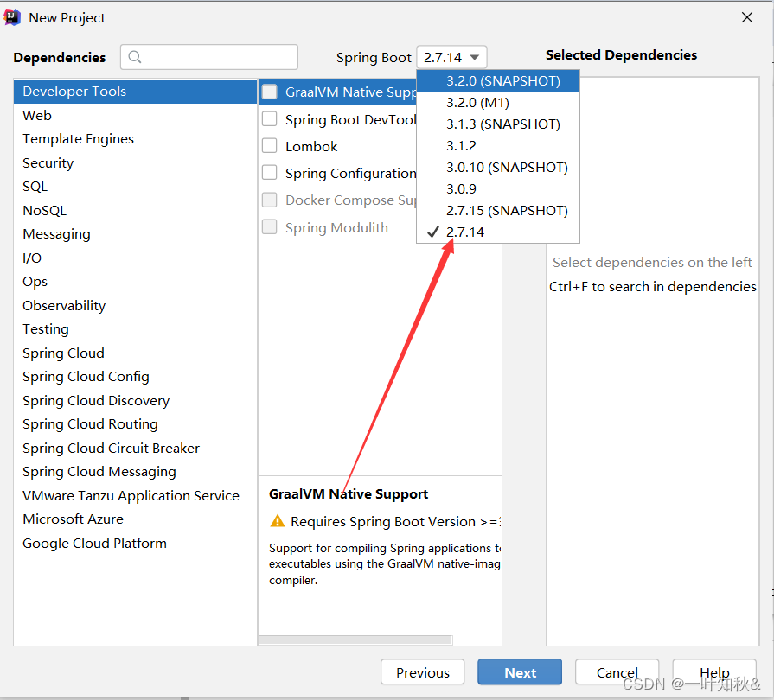Tick the Lombok checkbox
This screenshot has height=700, width=774.
(270, 146)
